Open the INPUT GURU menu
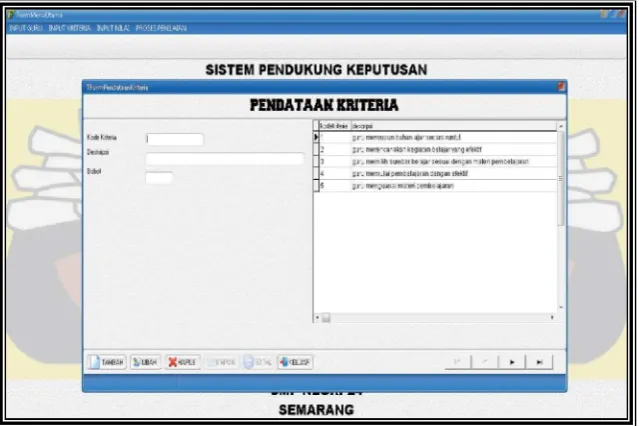Image resolution: width=639 pixels, height=426 pixels. click(26, 28)
